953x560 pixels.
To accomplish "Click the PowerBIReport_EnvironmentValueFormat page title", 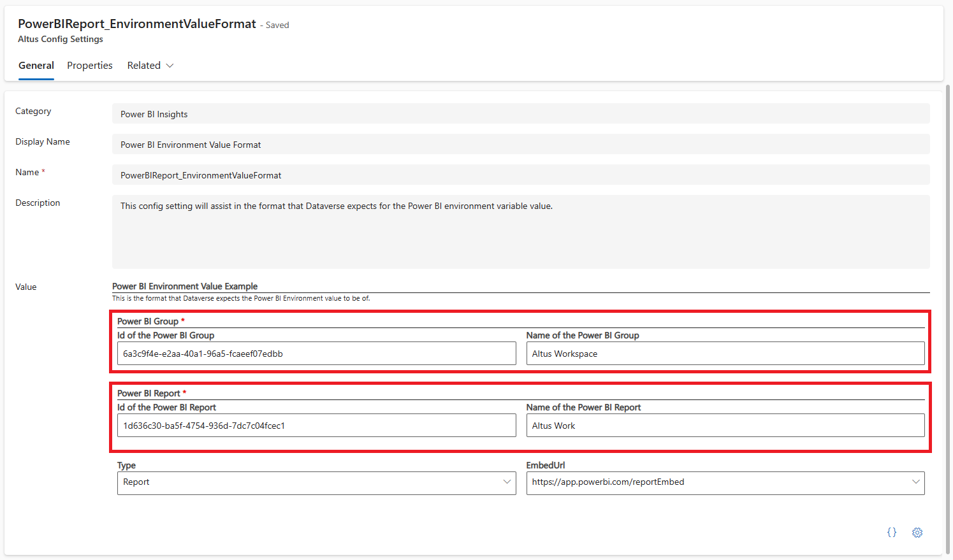I will [137, 24].
